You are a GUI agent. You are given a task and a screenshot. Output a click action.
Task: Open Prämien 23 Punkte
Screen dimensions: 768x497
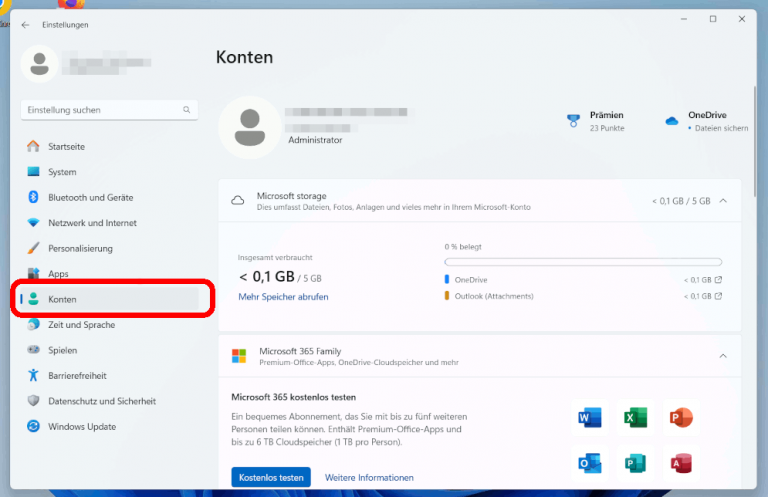pos(596,121)
